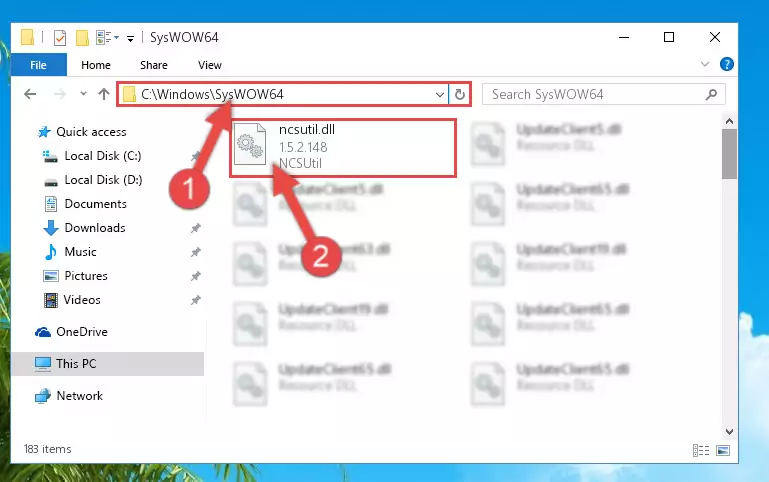
Task: Go up one folder level arrow
Action: point(103,94)
